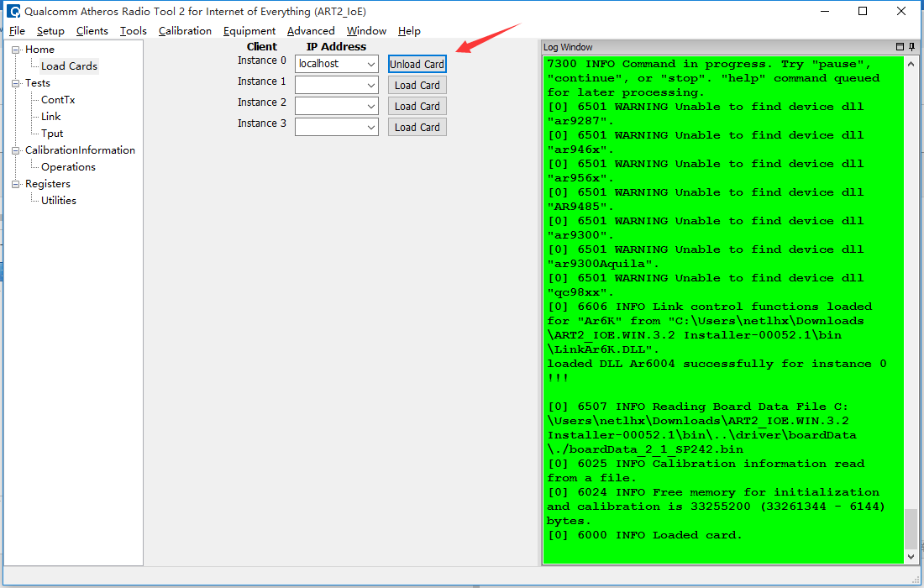Screen dimensions: 924x588
Task: Click the log scrollbar up arrow
Action: [x=911, y=64]
